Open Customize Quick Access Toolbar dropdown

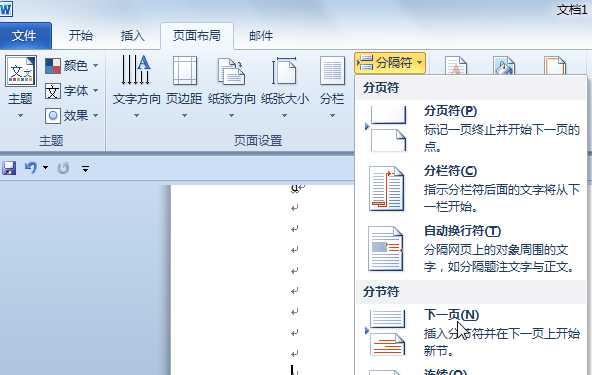coord(85,168)
